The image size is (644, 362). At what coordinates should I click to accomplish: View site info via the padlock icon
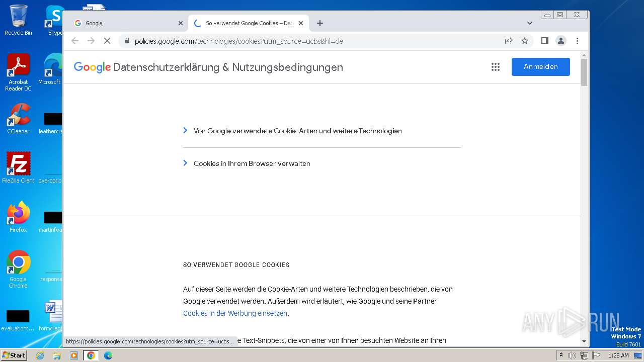[x=127, y=41]
